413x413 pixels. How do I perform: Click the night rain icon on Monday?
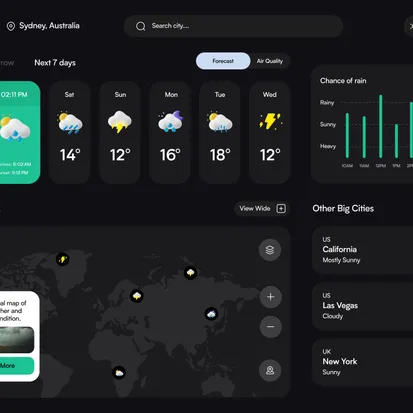pos(170,121)
